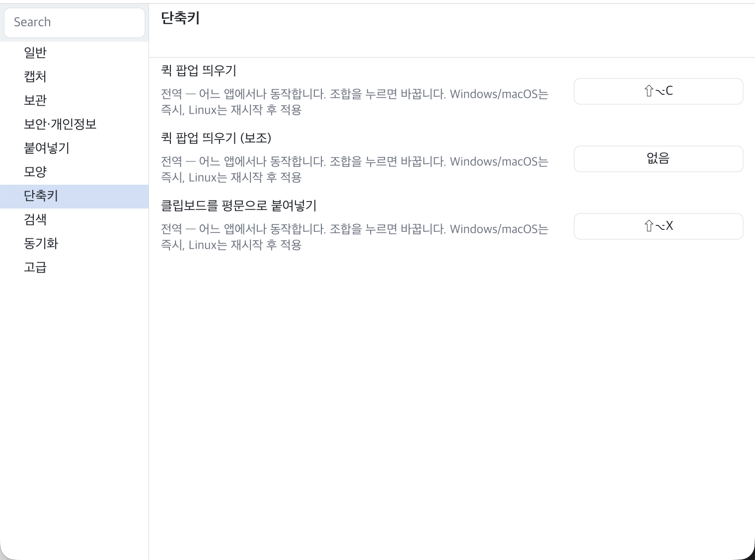Change the ⇧⌥C quick popup shortcut
This screenshot has height=560, width=755.
coord(658,91)
